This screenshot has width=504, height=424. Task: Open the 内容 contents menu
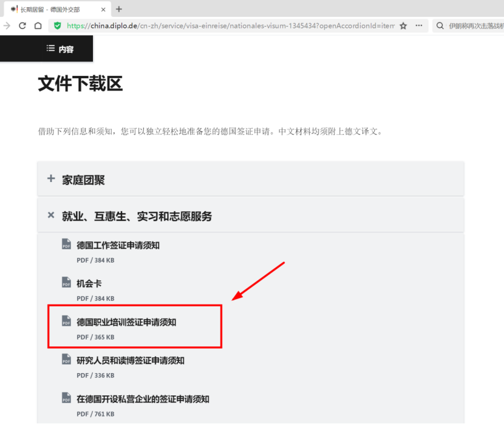click(x=60, y=49)
